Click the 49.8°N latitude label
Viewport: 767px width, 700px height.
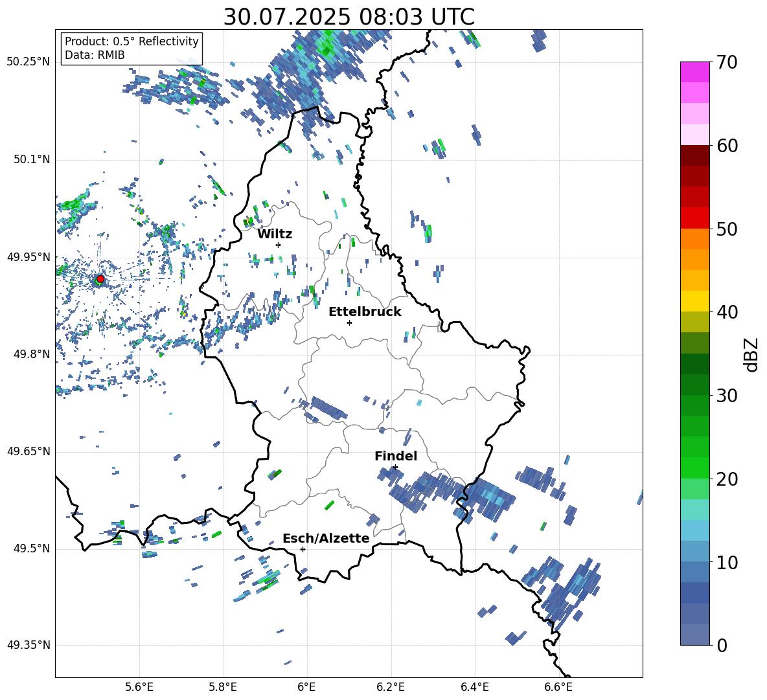[31, 354]
